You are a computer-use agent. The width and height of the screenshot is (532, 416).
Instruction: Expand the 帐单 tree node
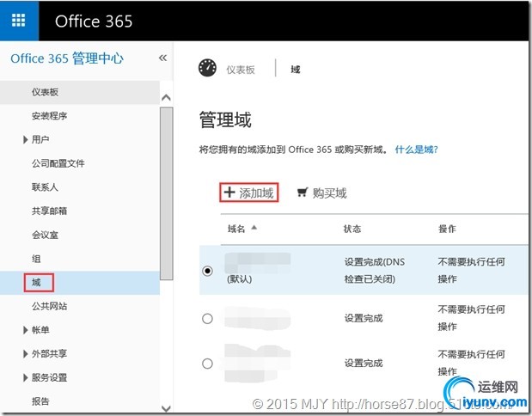(26, 330)
